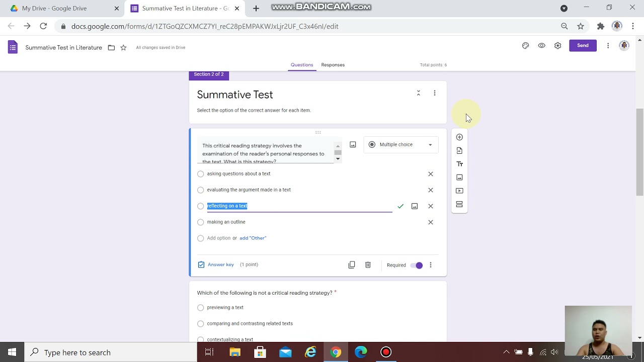Click Add option field
Image resolution: width=644 pixels, height=362 pixels.
(x=218, y=238)
